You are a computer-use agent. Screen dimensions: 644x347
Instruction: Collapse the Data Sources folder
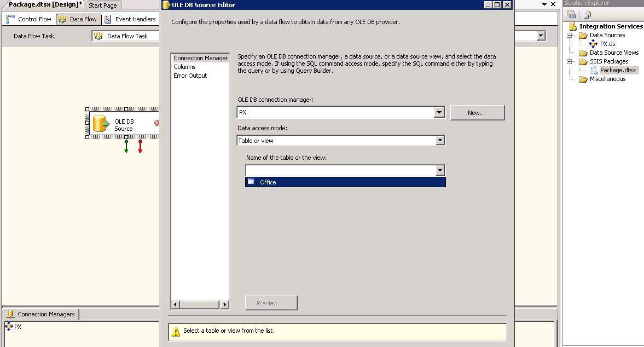[569, 35]
